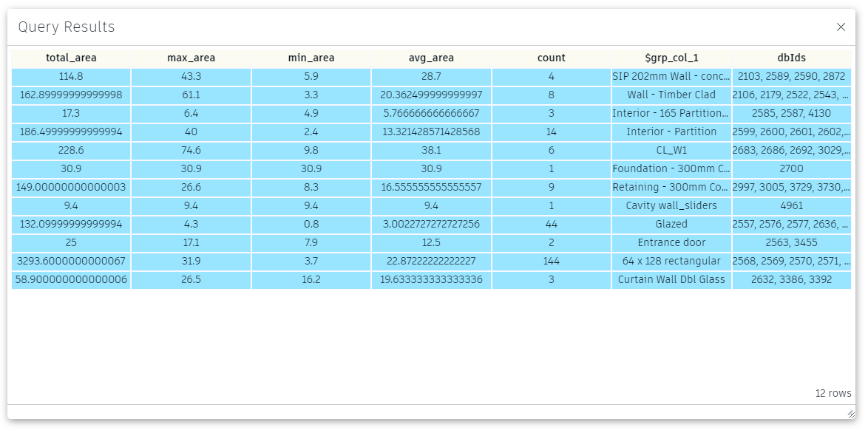Screen dimensions: 868x430
Task: Select the Entrance door cell
Action: [671, 242]
